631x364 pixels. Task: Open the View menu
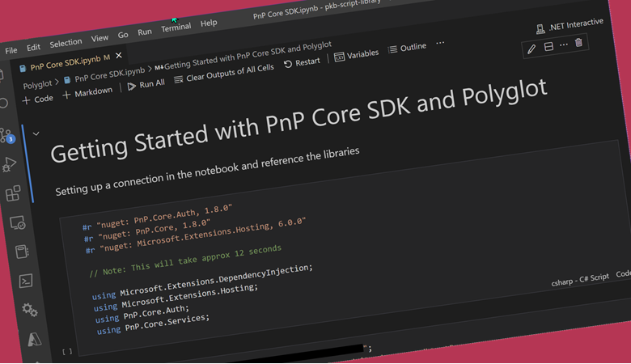pyautogui.click(x=100, y=38)
